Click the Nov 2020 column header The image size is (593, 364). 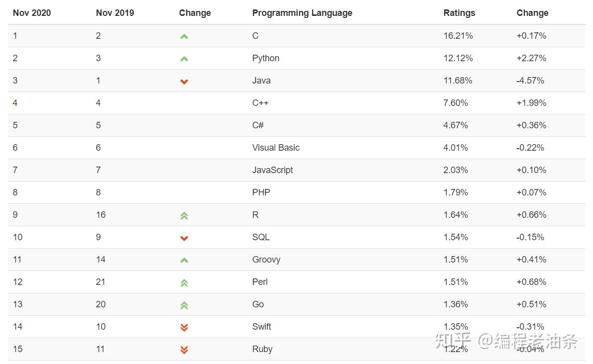32,13
